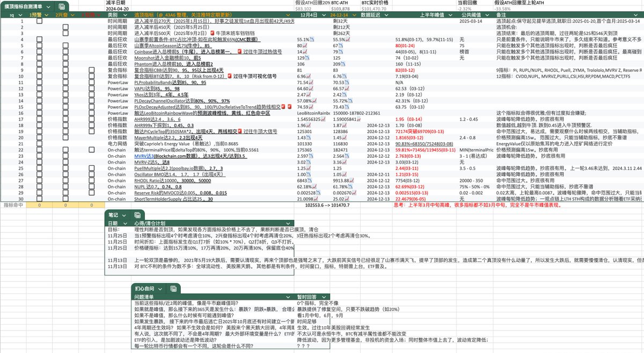
Task: Click trend icon next to 55.1% value
Action: coord(312,40)
